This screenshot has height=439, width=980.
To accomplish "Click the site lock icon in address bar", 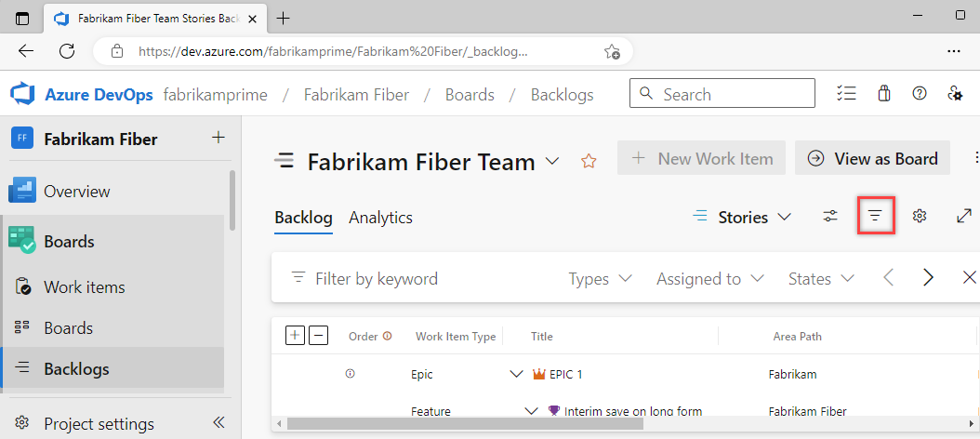I will click(x=117, y=51).
